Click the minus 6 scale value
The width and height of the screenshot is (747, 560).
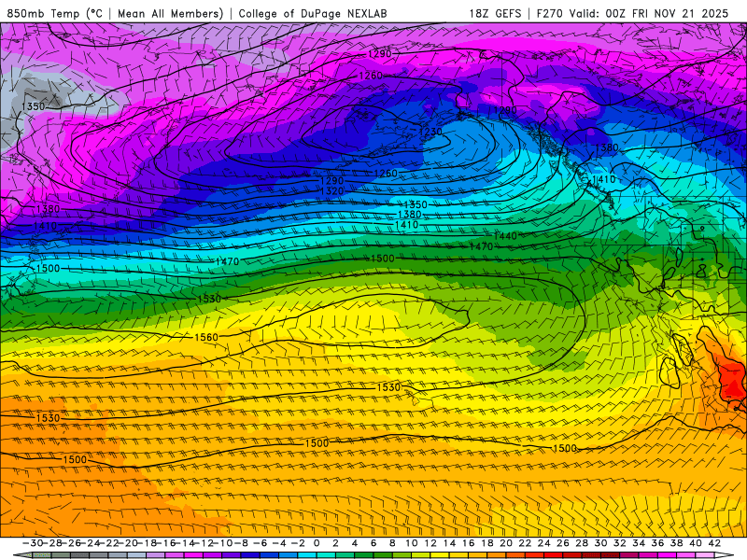click(x=261, y=543)
